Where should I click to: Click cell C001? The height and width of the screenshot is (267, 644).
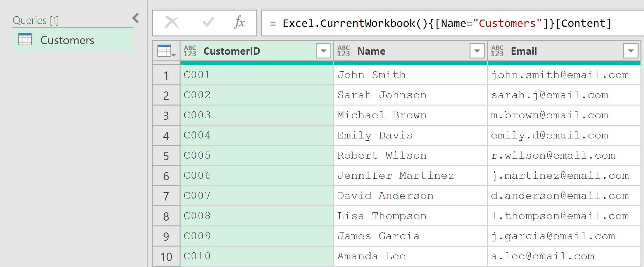click(257, 75)
